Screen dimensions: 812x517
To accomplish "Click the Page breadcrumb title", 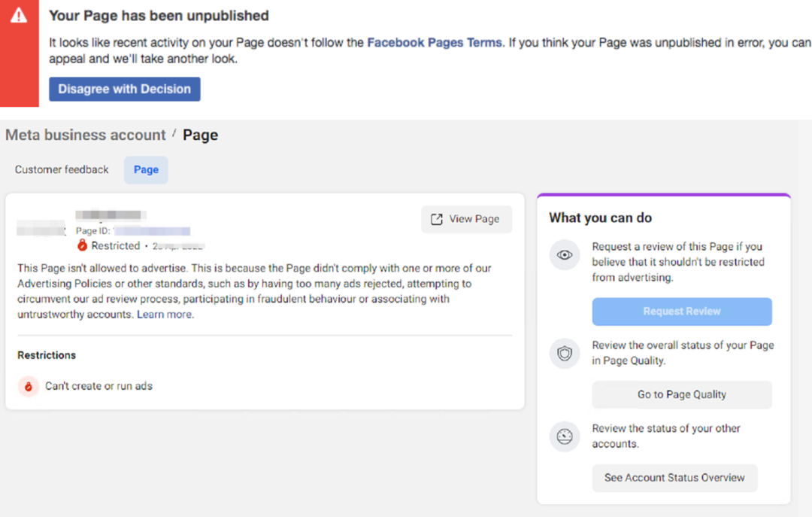I will [x=200, y=135].
